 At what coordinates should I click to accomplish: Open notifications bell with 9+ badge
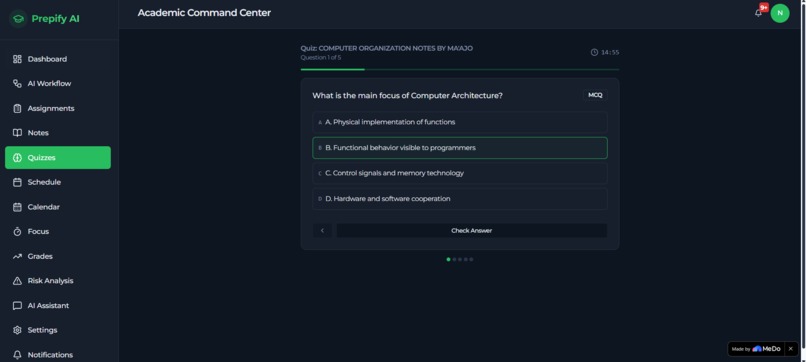[x=759, y=12]
